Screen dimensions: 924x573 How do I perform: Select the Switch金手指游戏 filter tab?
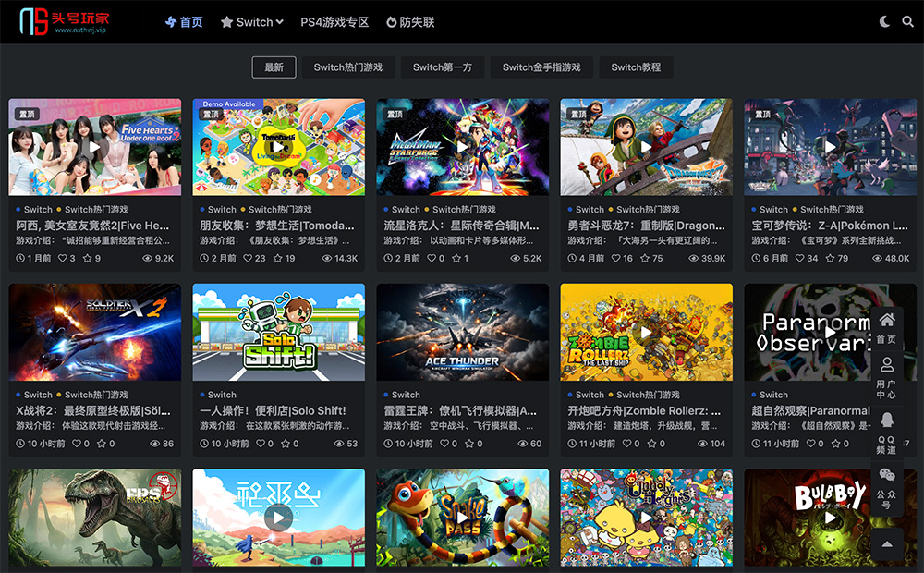541,67
